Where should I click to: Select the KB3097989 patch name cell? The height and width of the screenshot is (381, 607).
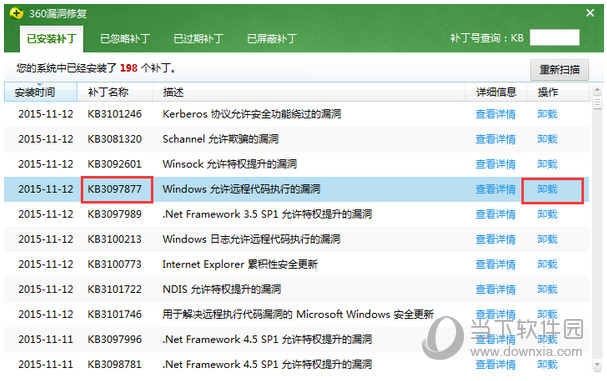[x=115, y=214]
